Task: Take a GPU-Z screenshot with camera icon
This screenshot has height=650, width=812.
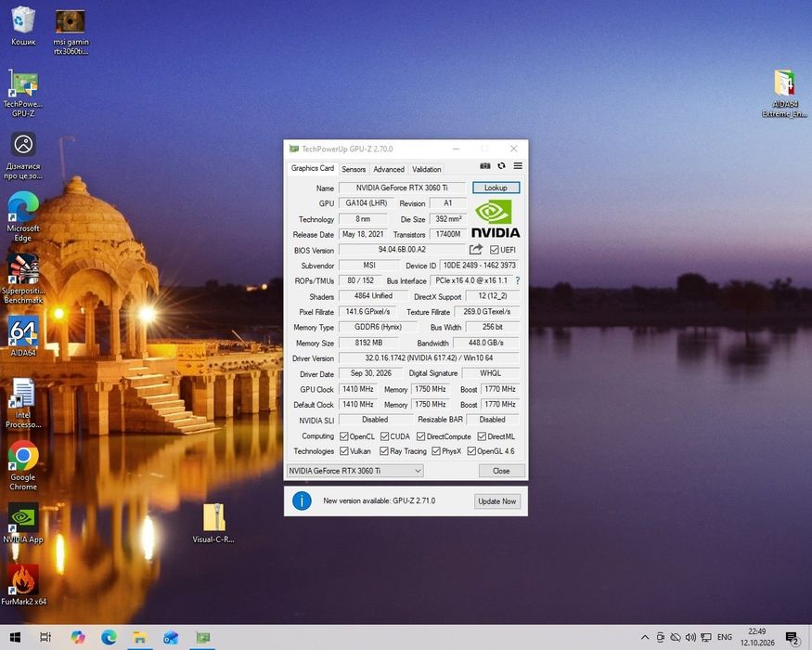Action: [x=484, y=166]
